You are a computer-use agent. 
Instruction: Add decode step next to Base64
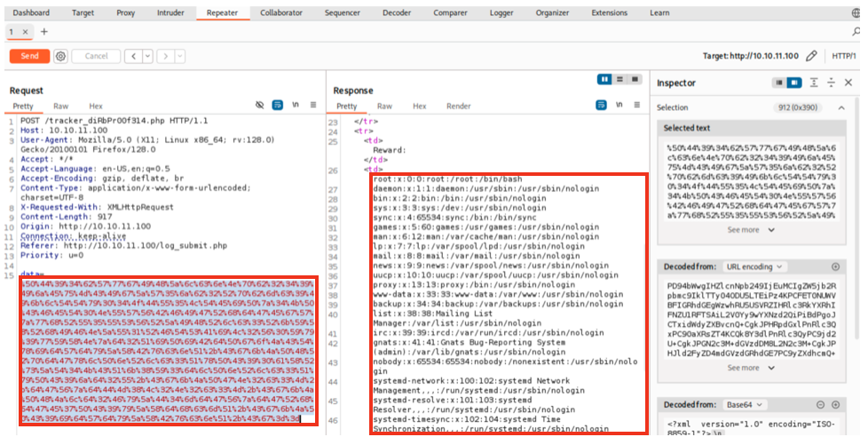click(x=836, y=404)
